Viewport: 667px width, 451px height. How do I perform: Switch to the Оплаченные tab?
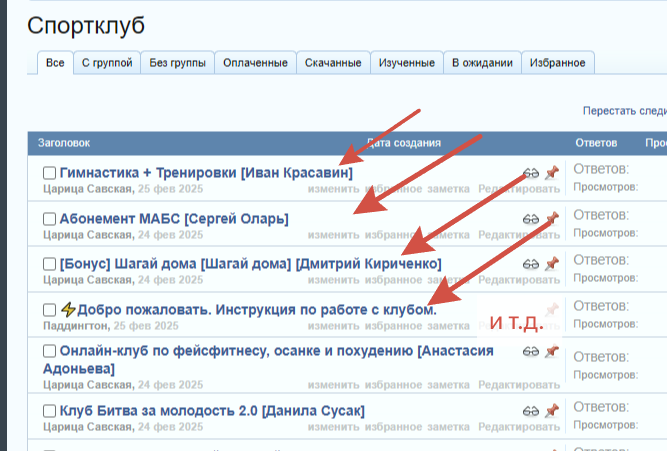point(256,63)
